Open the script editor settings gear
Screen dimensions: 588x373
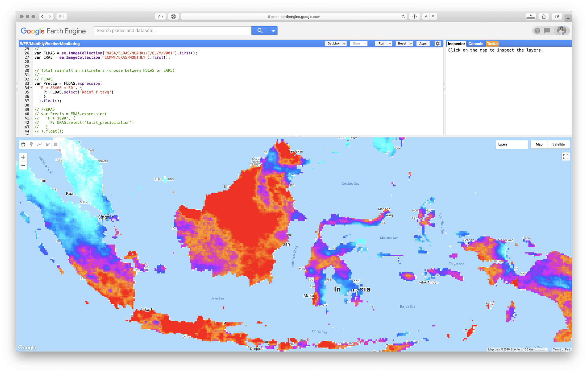click(x=437, y=44)
